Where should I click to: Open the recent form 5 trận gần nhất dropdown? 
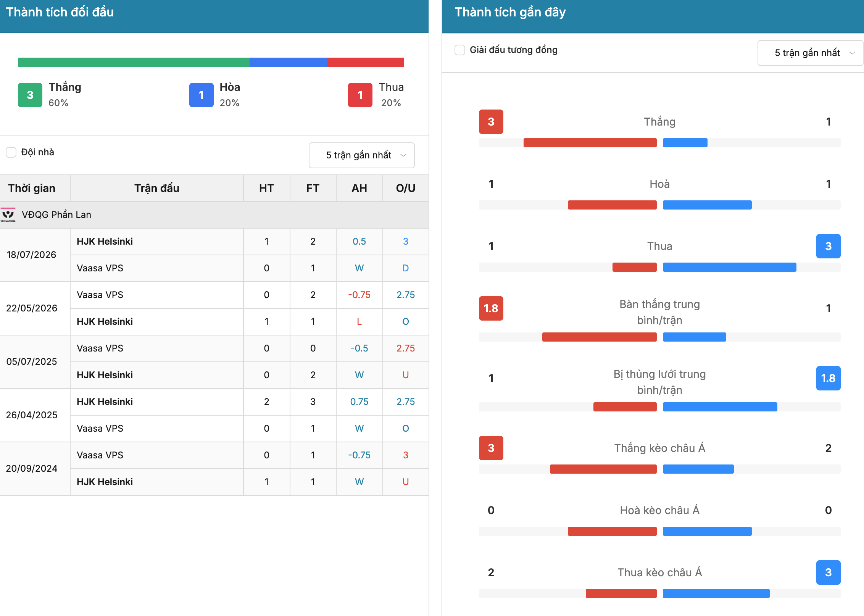pyautogui.click(x=810, y=53)
